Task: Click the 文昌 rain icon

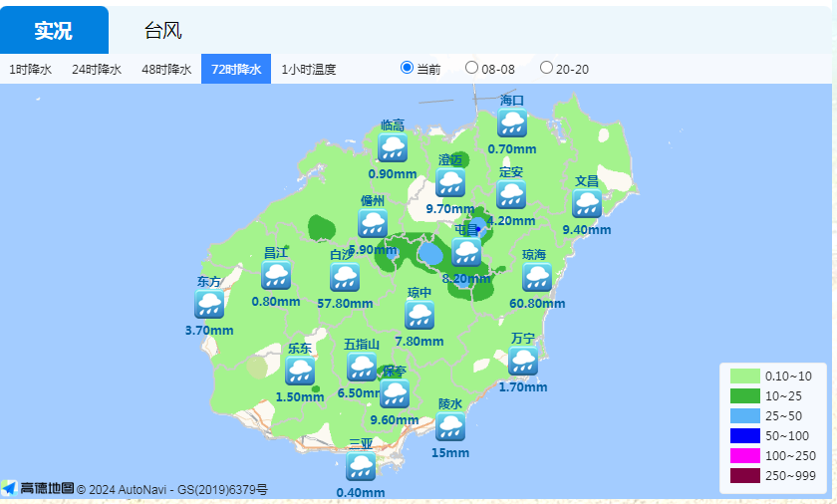Action: 587,204
